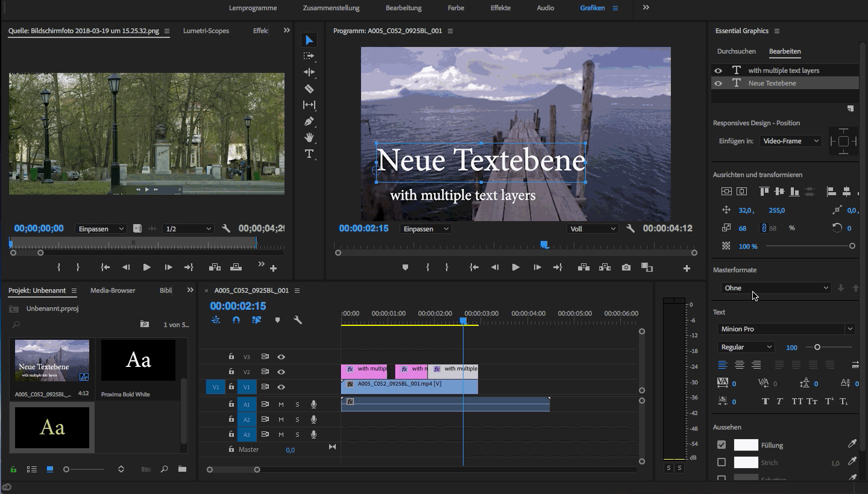The image size is (868, 494).
Task: Open timeline display settings wrench icon
Action: pyautogui.click(x=297, y=320)
